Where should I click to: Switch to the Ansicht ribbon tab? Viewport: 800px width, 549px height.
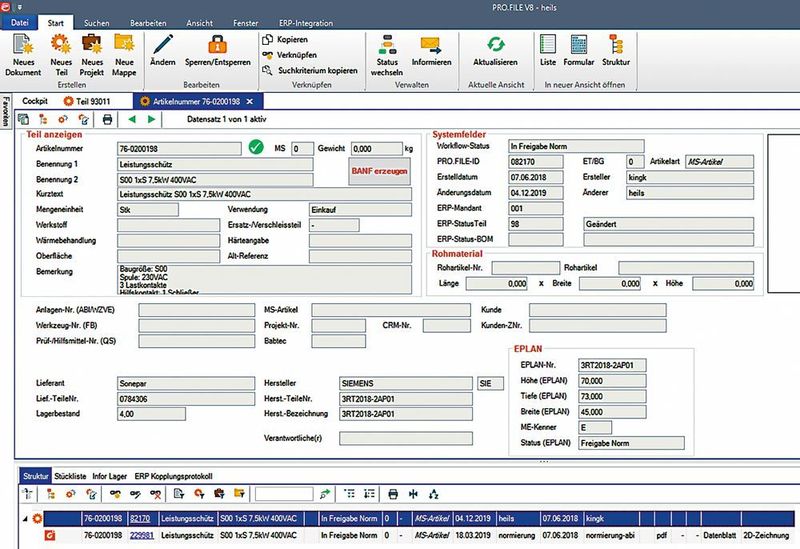pos(199,23)
